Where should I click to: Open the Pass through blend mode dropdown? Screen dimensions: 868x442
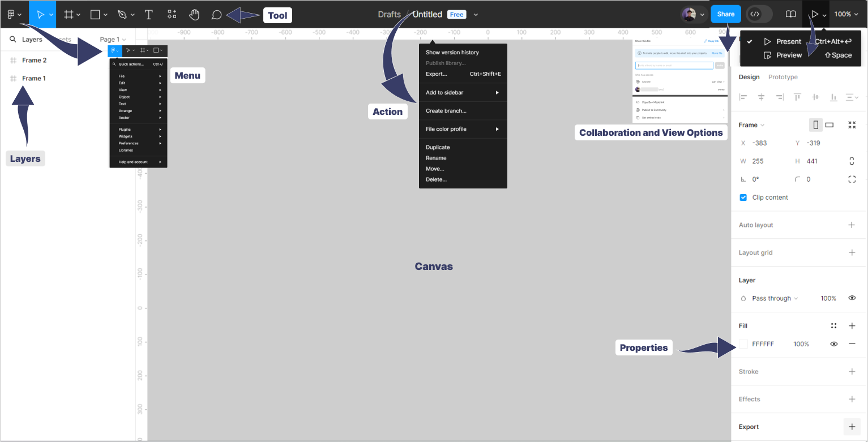(x=771, y=298)
